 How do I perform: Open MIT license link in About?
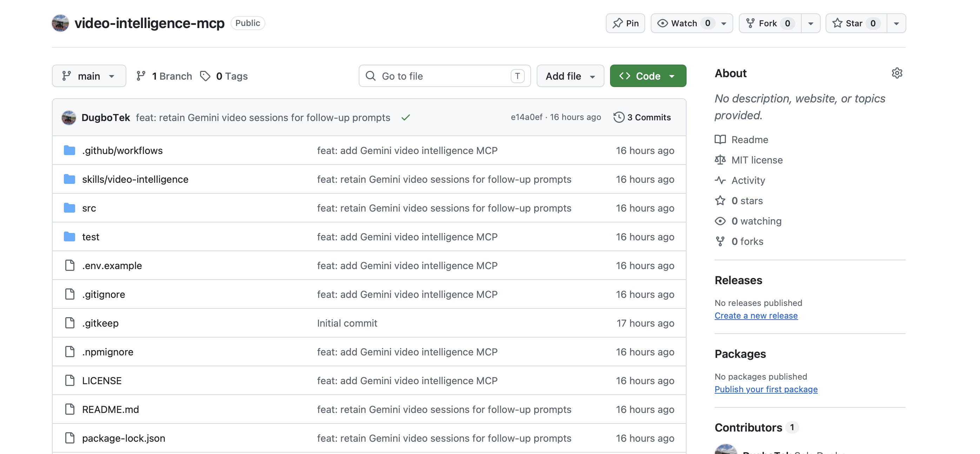[757, 160]
